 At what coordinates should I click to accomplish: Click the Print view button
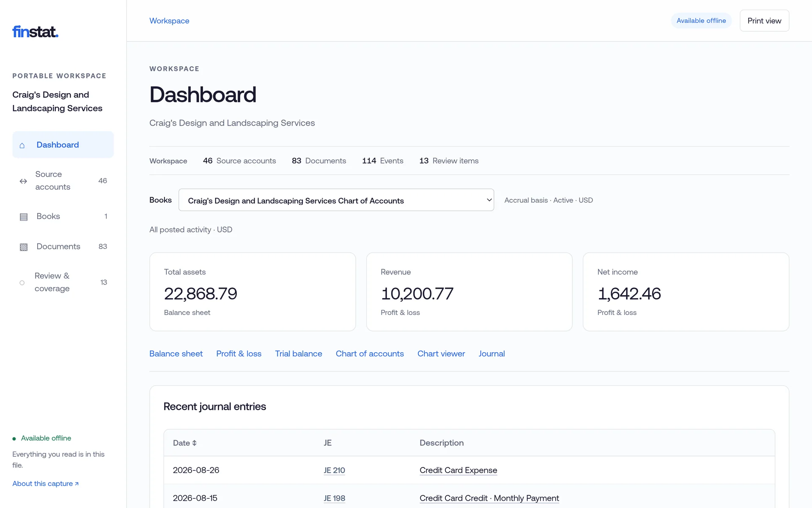[764, 21]
